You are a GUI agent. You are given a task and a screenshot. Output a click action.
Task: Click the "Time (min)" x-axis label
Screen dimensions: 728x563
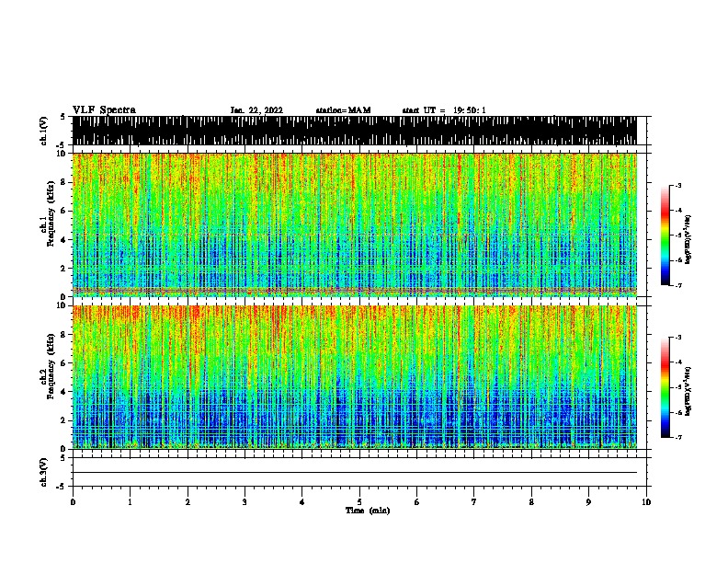click(x=368, y=511)
